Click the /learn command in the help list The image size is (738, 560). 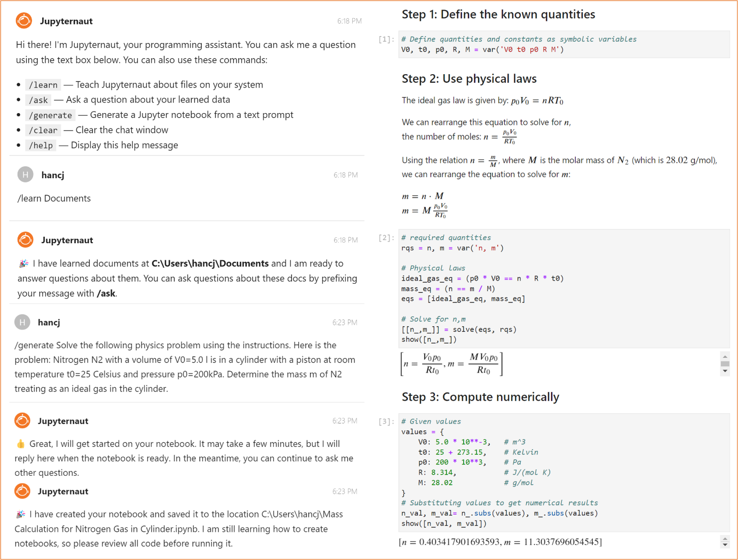point(43,85)
